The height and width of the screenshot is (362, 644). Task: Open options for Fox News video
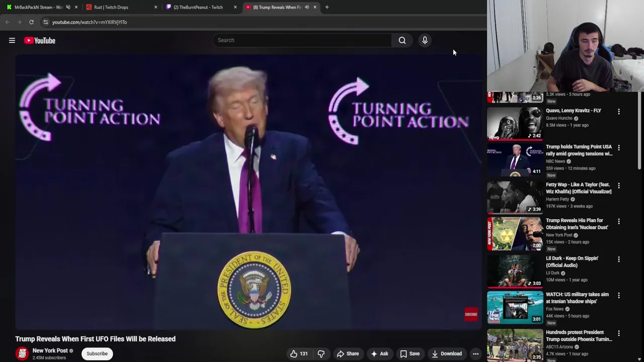[x=619, y=296]
